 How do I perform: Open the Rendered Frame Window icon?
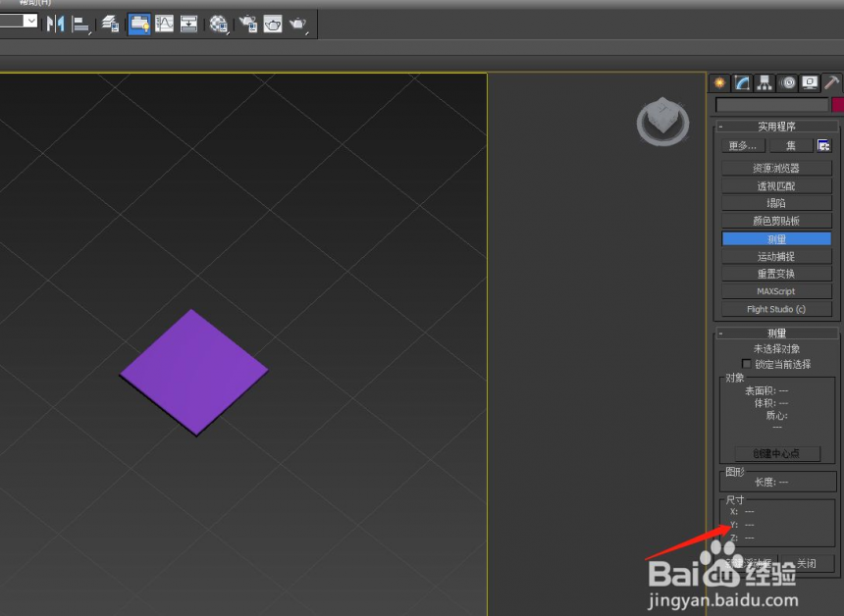(x=273, y=24)
